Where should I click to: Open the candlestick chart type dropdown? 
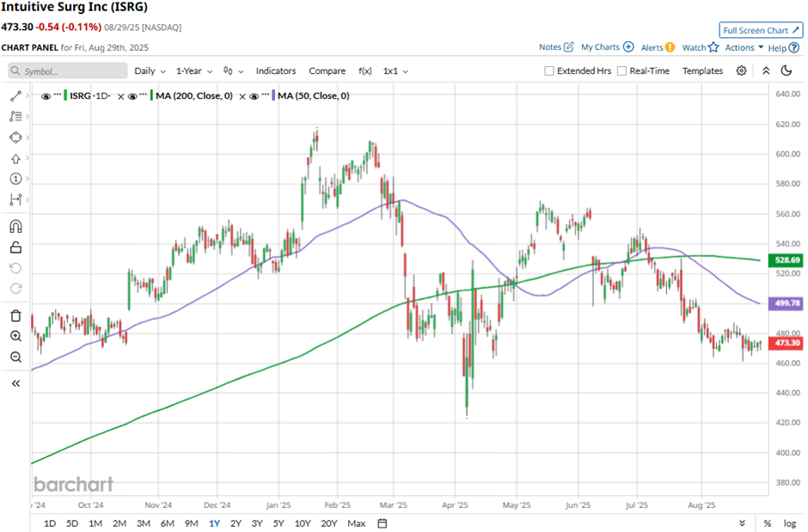point(233,71)
